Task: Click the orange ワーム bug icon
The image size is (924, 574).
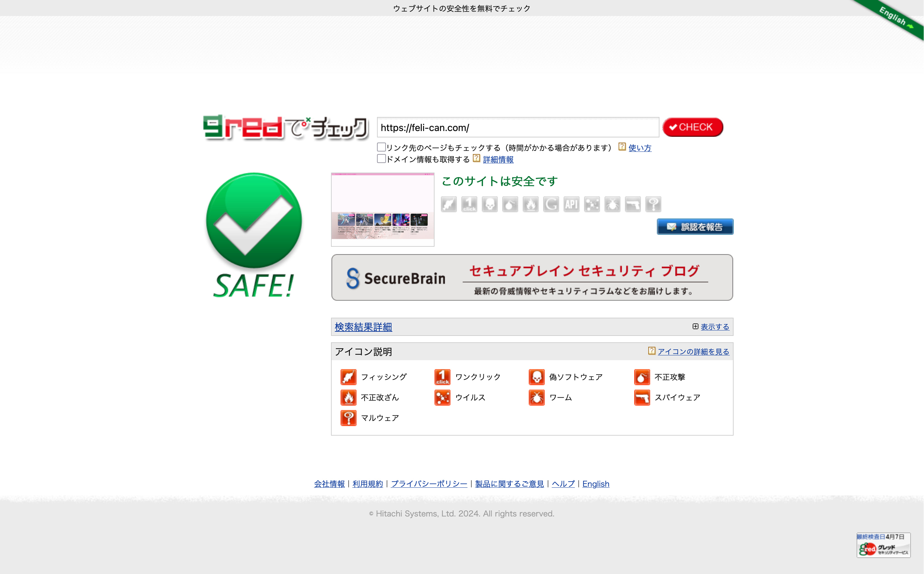Action: coord(536,398)
